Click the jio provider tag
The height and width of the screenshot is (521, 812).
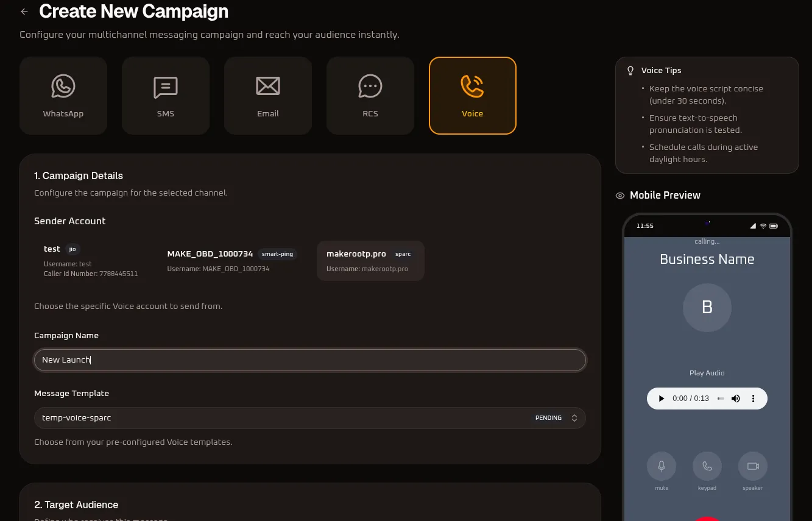pos(72,249)
